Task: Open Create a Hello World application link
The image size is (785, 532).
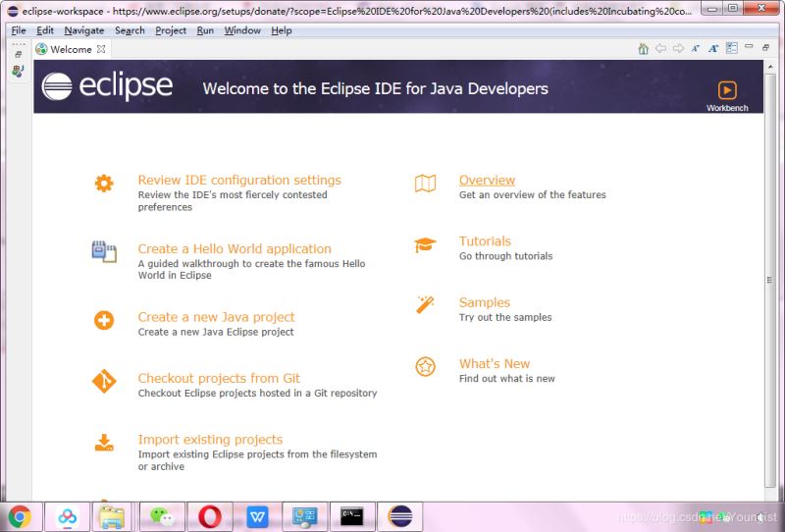Action: point(235,249)
